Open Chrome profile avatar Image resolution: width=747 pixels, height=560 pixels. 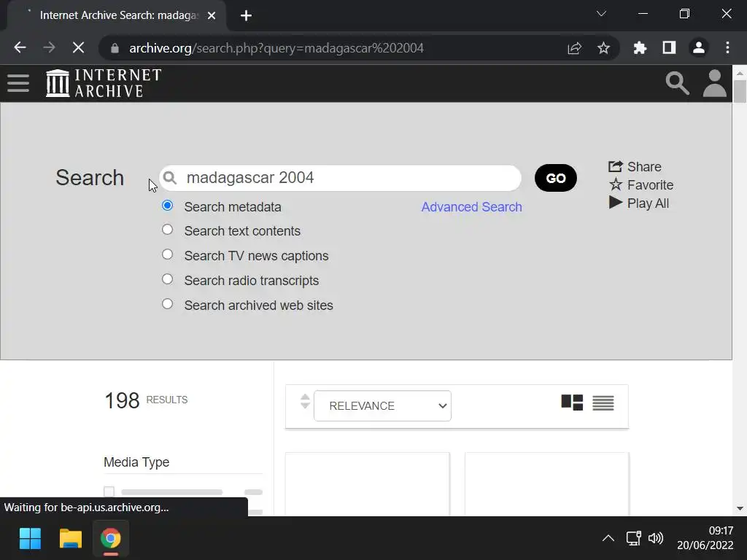(x=699, y=47)
